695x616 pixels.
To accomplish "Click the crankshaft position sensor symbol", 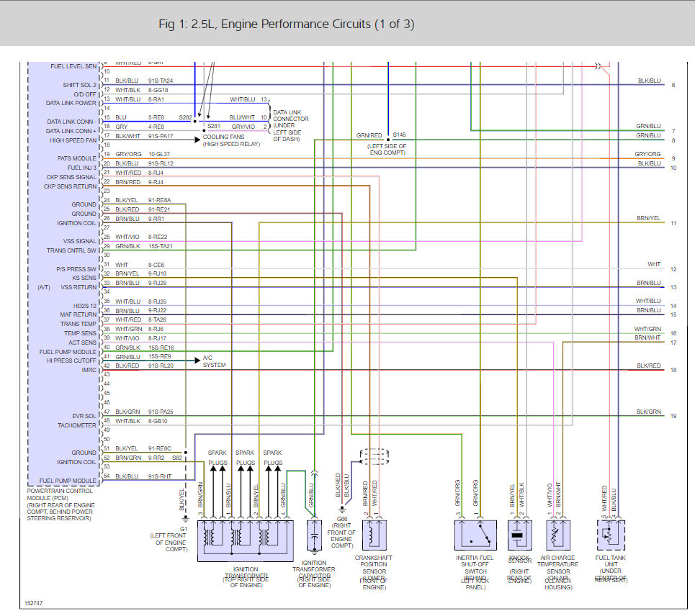I will 375,535.
